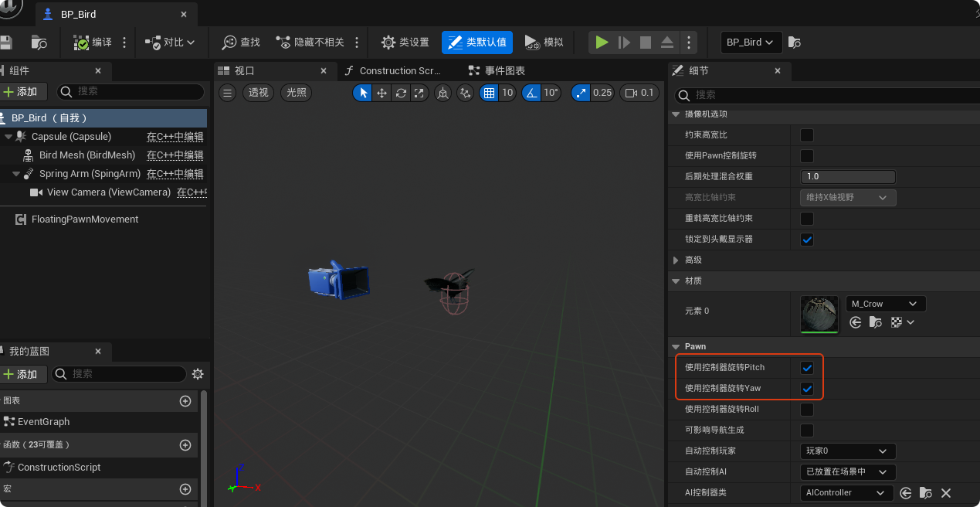Image resolution: width=980 pixels, height=507 pixels.
Task: Toggle rotation snapping angle icon
Action: pos(531,93)
